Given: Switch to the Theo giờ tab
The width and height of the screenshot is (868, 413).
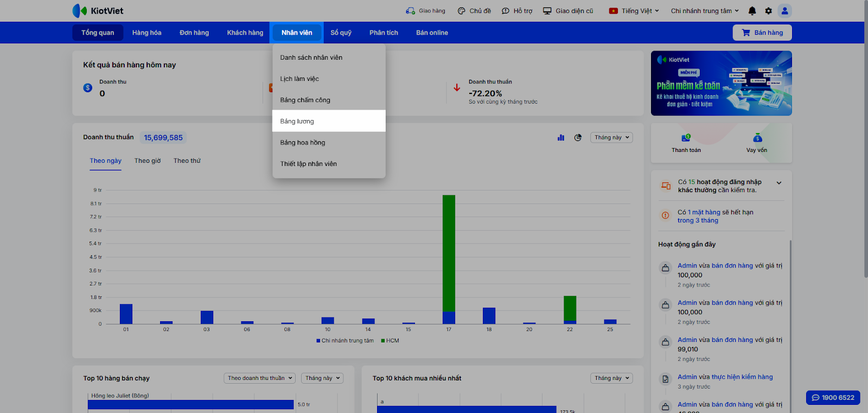Looking at the screenshot, I should pos(148,161).
